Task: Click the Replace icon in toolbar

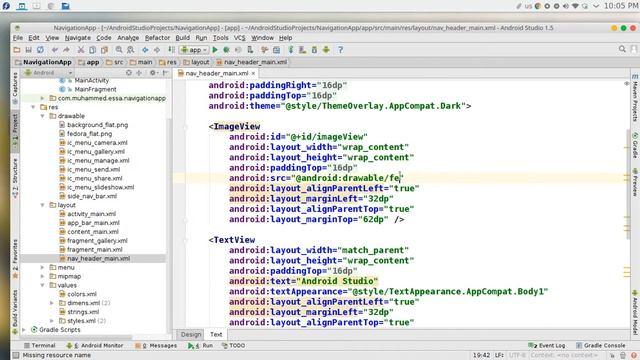Action: click(131, 50)
